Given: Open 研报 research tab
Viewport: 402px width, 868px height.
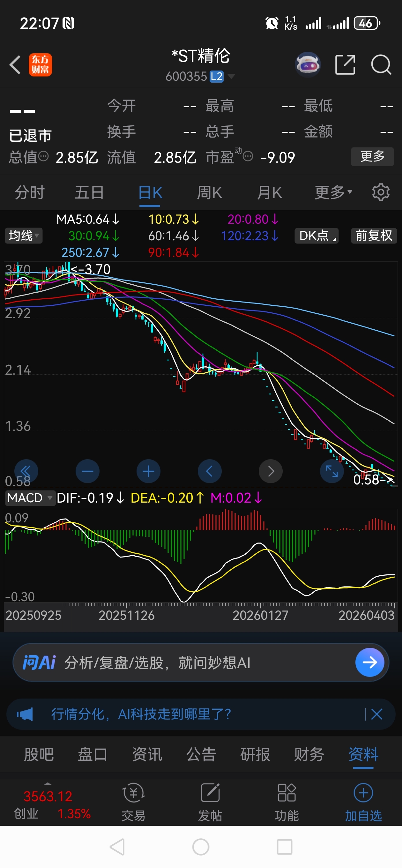Looking at the screenshot, I should point(255,754).
